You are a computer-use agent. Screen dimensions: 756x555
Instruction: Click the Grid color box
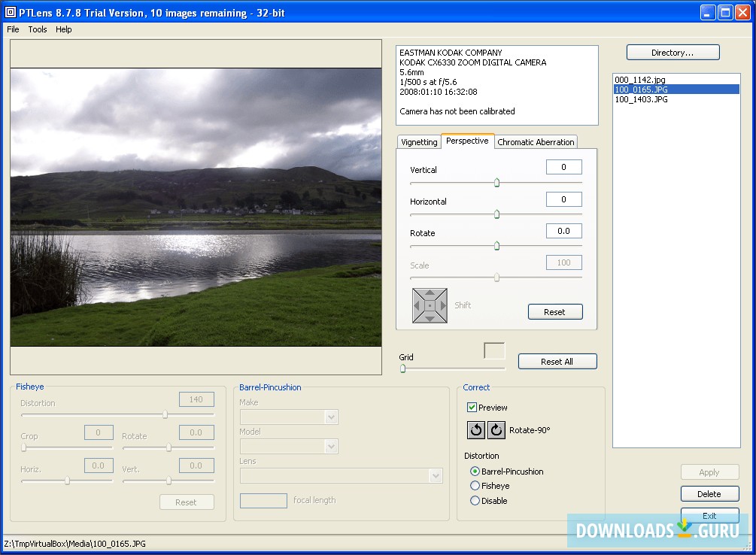point(494,350)
